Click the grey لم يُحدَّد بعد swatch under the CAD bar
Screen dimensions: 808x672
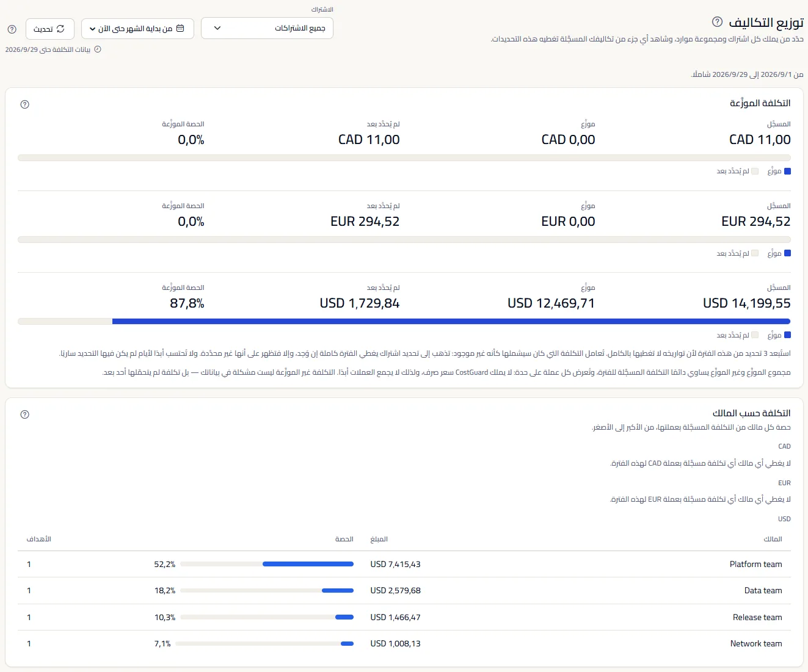point(755,172)
